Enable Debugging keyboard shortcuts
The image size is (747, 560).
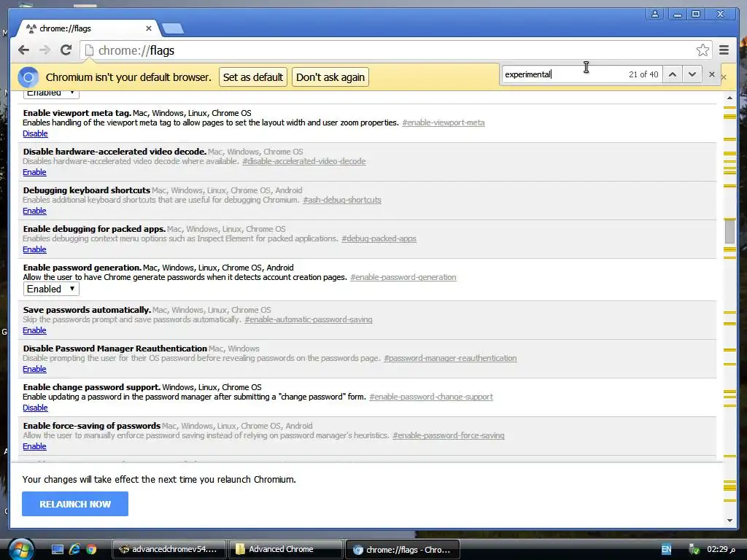(34, 211)
